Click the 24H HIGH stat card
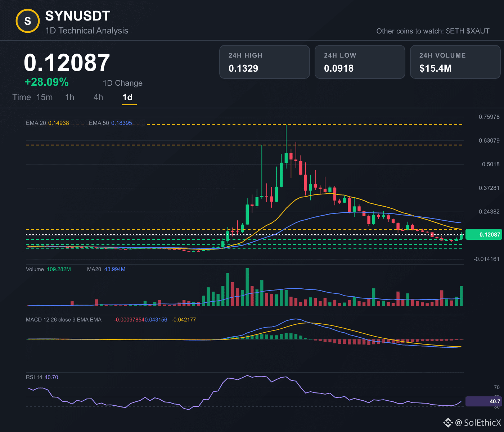The width and height of the screenshot is (504, 432). click(x=265, y=62)
